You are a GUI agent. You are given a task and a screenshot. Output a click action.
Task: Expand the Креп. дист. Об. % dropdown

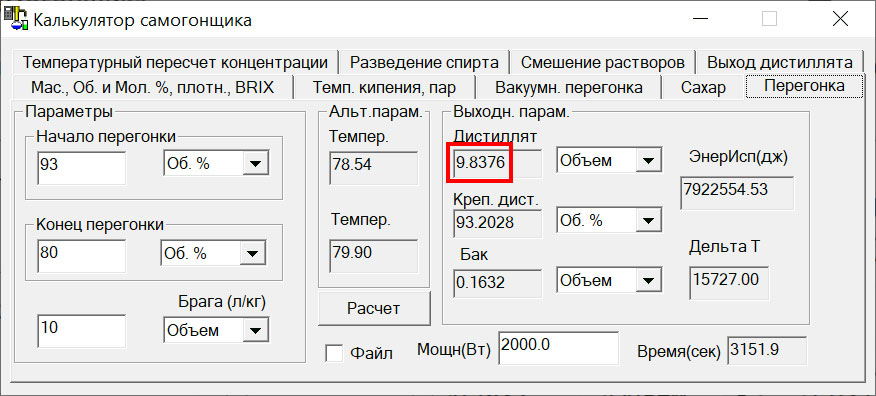tap(648, 220)
